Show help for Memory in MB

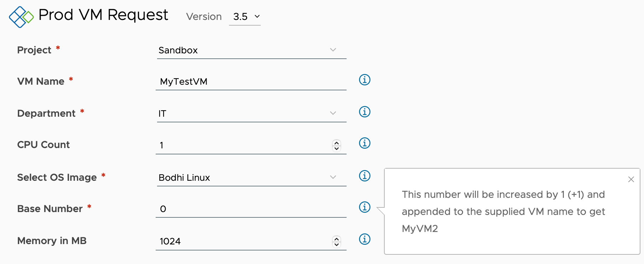click(364, 239)
